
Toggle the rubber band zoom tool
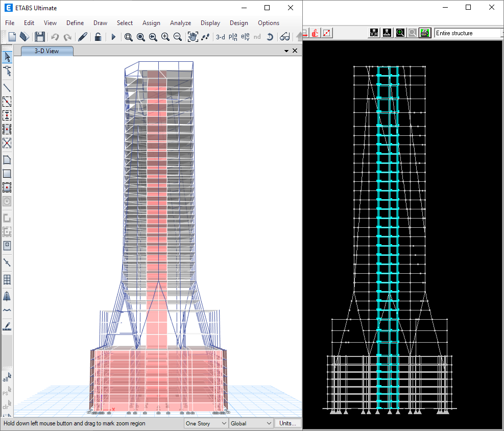click(x=128, y=37)
